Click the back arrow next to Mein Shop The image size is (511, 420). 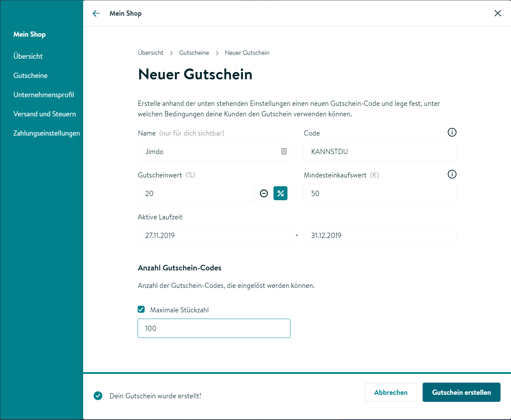click(96, 13)
